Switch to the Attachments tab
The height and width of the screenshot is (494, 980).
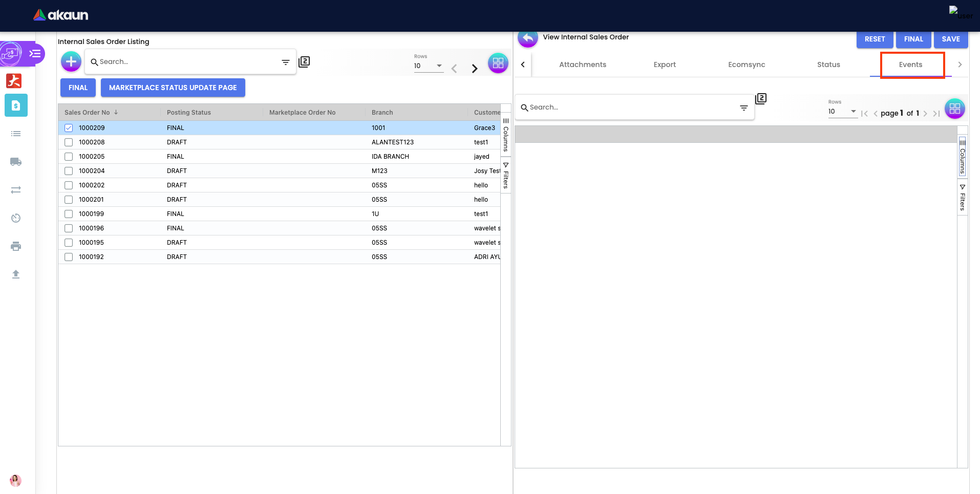[583, 65]
